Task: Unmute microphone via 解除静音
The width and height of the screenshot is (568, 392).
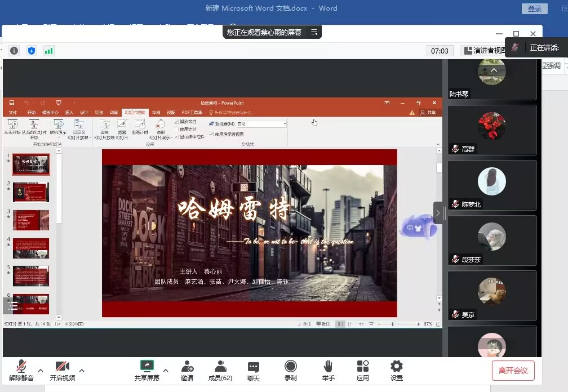Action: 21,371
